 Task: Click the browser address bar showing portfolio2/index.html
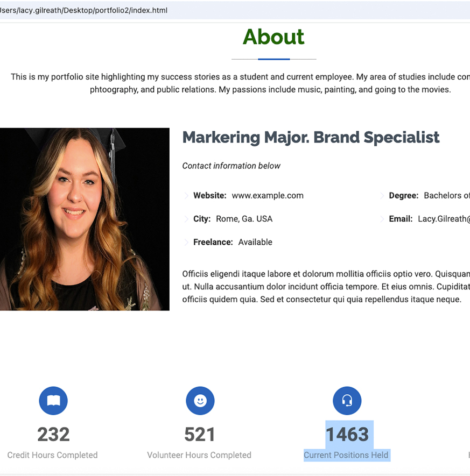pyautogui.click(x=235, y=10)
